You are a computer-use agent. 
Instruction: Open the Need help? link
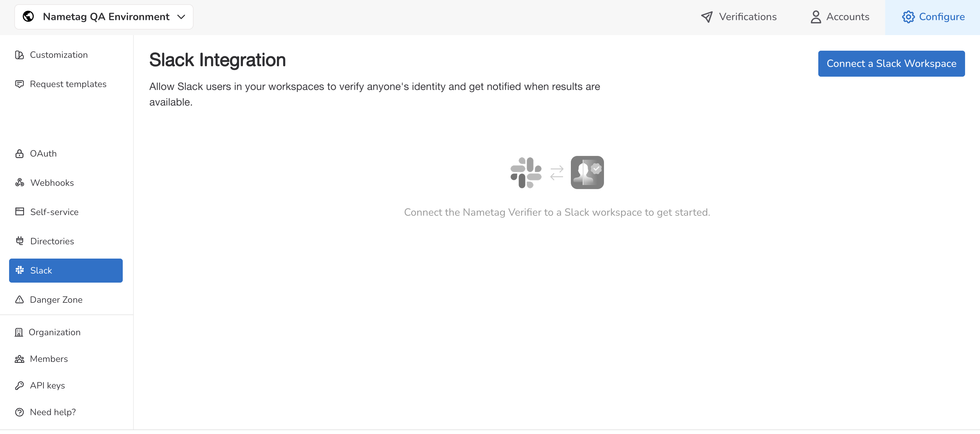tap(53, 412)
